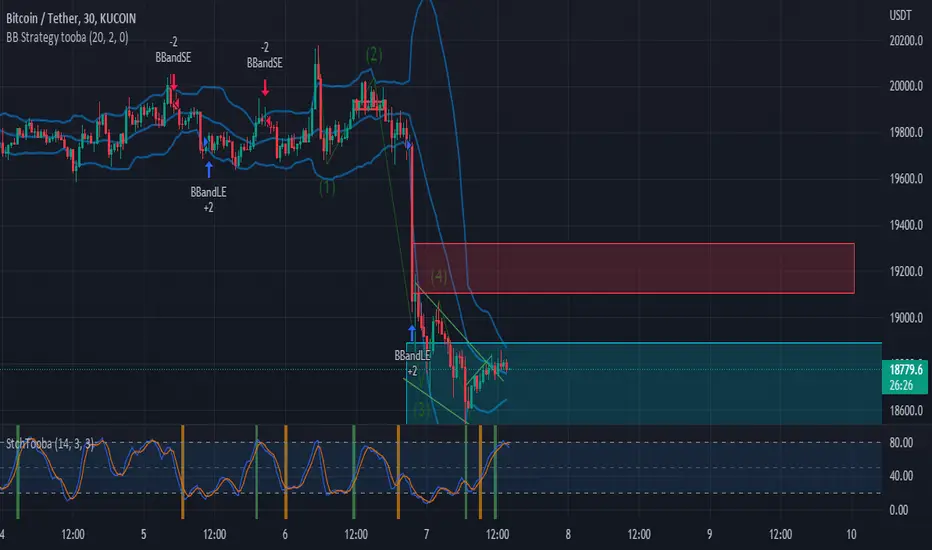Click the 19000.0 price axis label
Screen dimensions: 932x550
click(x=906, y=318)
